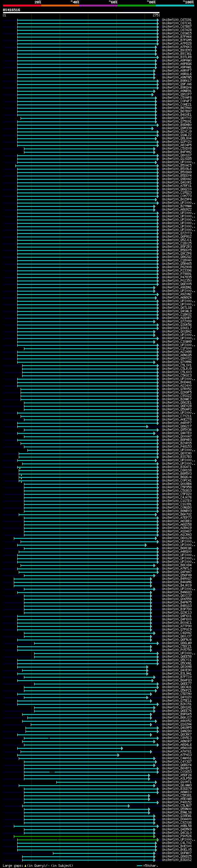Viewport: 197px width, 868px height.
Task: Click hit label UniRef100_P62908
Action: point(176,267)
